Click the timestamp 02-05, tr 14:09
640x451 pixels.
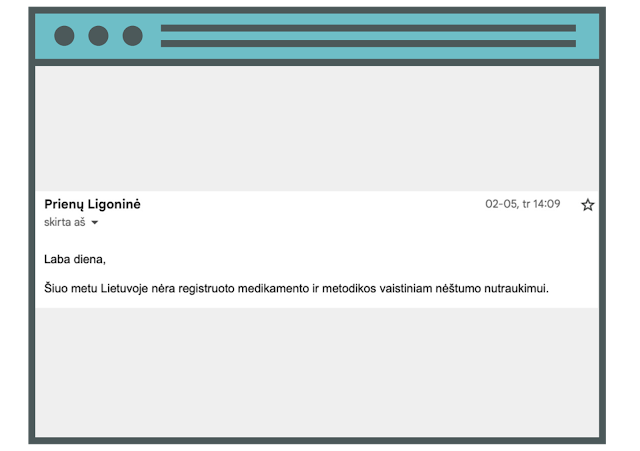click(x=522, y=204)
